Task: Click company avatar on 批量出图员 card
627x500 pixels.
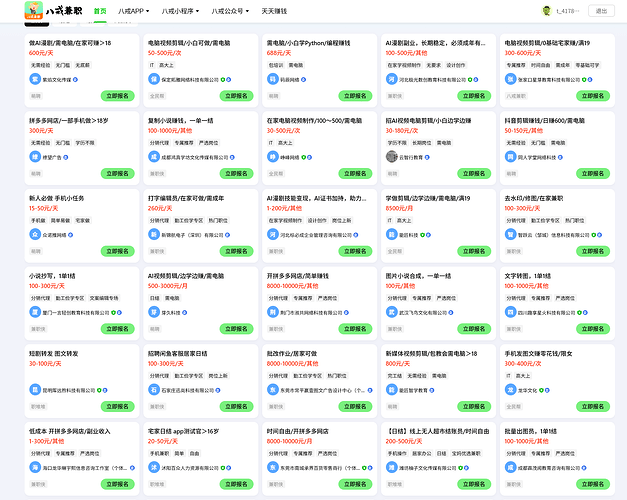Action: pyautogui.click(x=510, y=467)
